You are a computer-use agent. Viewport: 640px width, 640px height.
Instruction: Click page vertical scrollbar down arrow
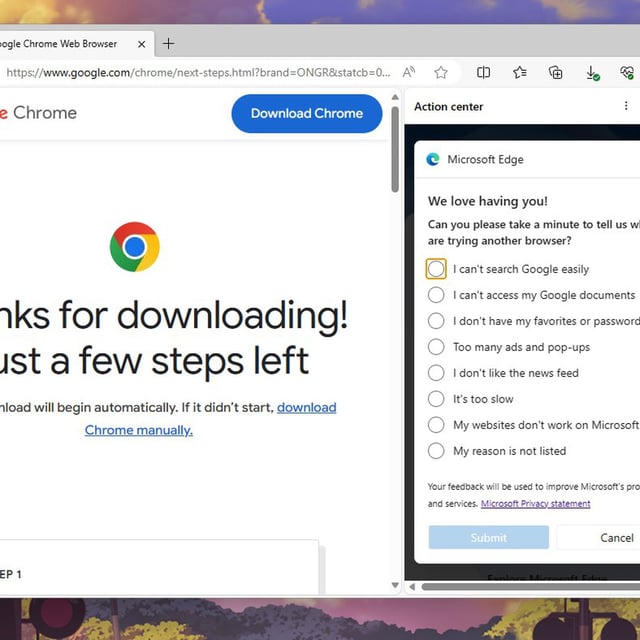(x=395, y=585)
